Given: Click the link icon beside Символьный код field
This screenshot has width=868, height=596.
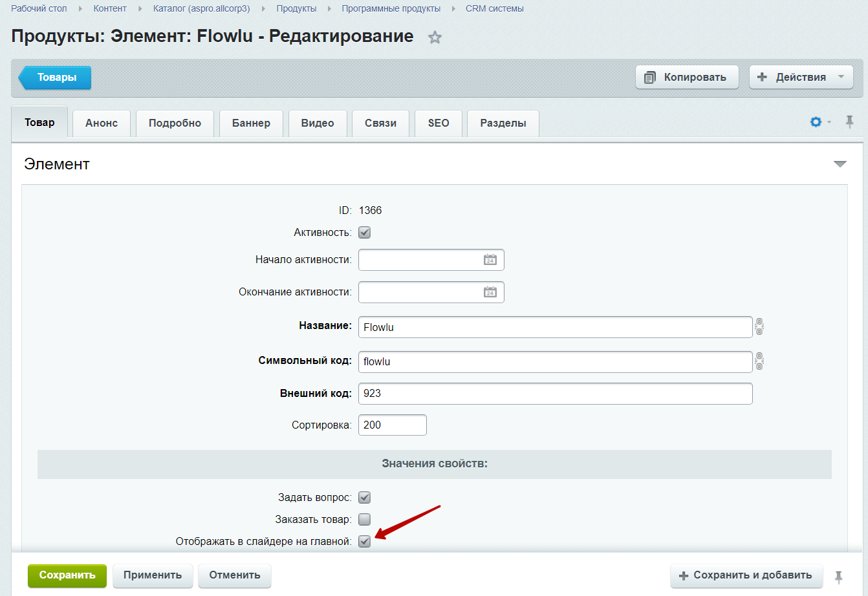Looking at the screenshot, I should click(759, 361).
